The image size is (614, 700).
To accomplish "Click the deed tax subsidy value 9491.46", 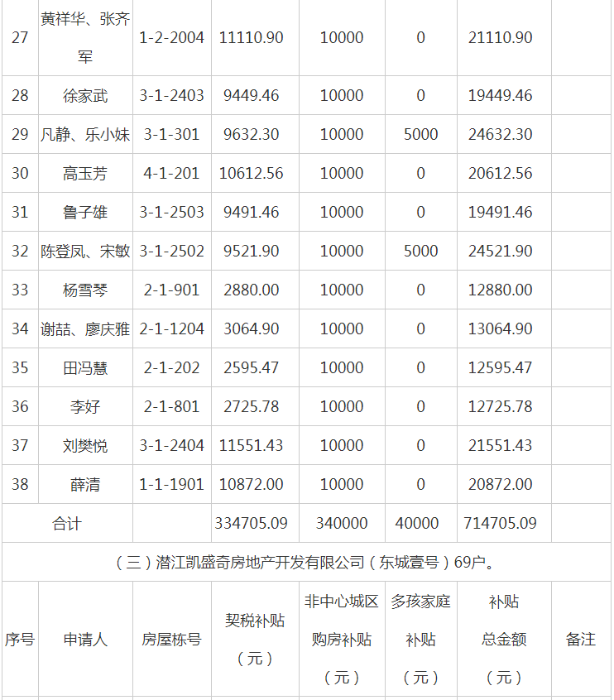I will (x=251, y=213).
